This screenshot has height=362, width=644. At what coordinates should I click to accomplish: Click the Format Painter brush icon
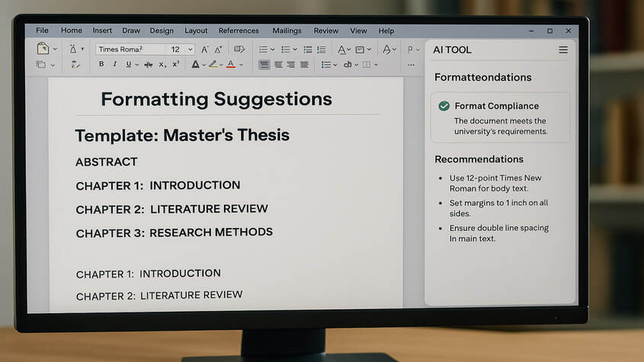(75, 65)
